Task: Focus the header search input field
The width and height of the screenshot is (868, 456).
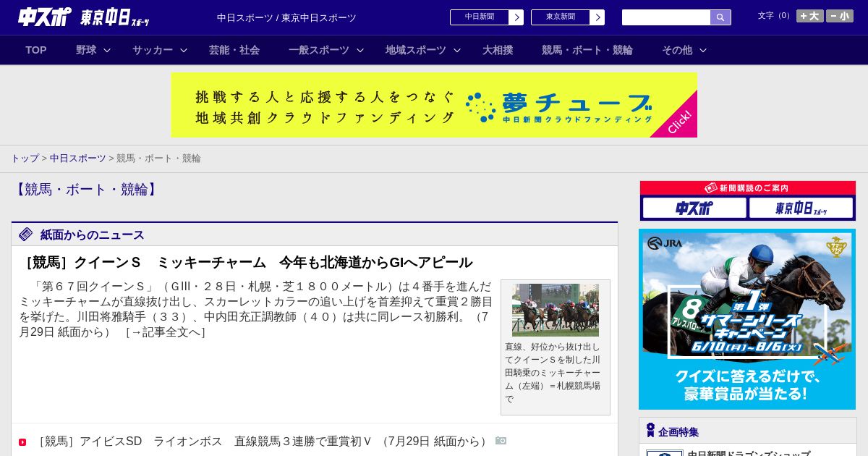Action: [x=666, y=17]
